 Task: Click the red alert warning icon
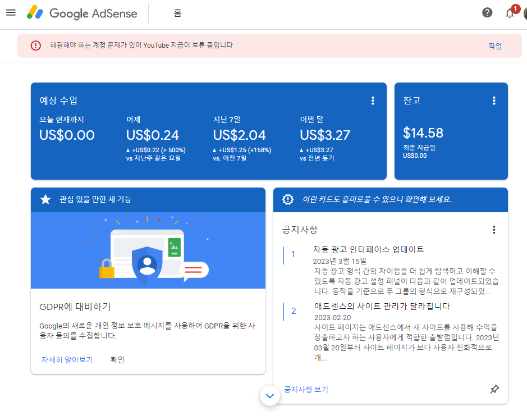point(35,45)
